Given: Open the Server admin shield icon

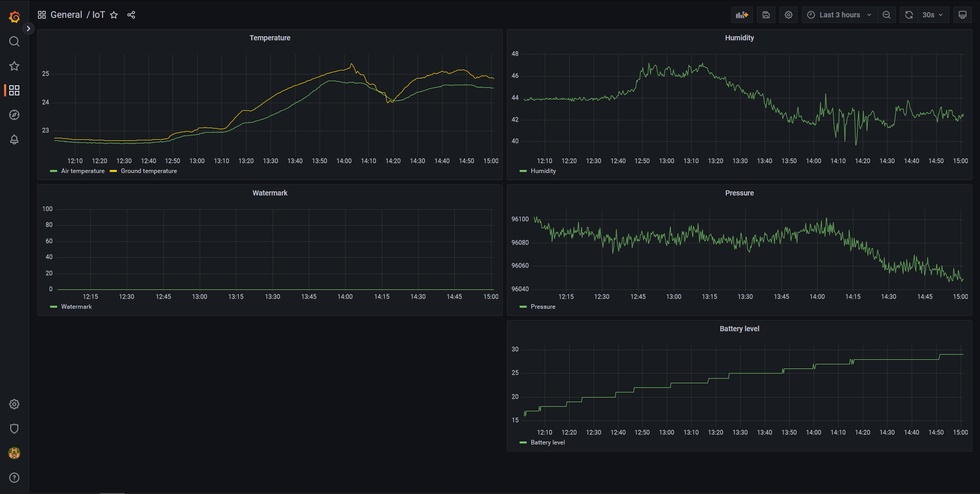Looking at the screenshot, I should [x=14, y=429].
